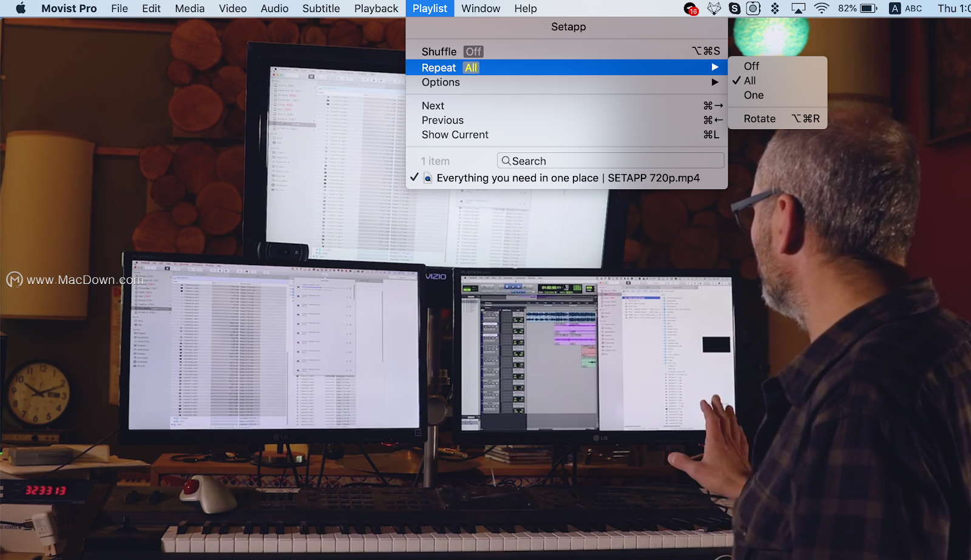The height and width of the screenshot is (560, 971).
Task: Open the Edit menu
Action: click(x=151, y=8)
